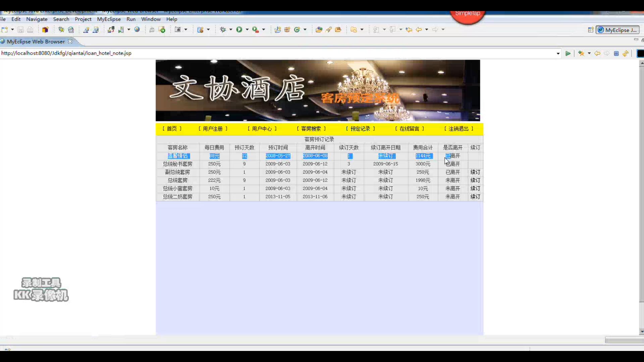This screenshot has width=644, height=362.
Task: Expand the new Java class dropdown arrow
Action: [305, 29]
